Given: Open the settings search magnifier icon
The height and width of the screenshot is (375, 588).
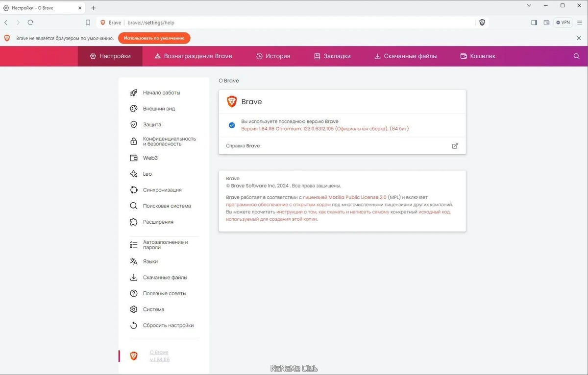Looking at the screenshot, I should [x=577, y=56].
